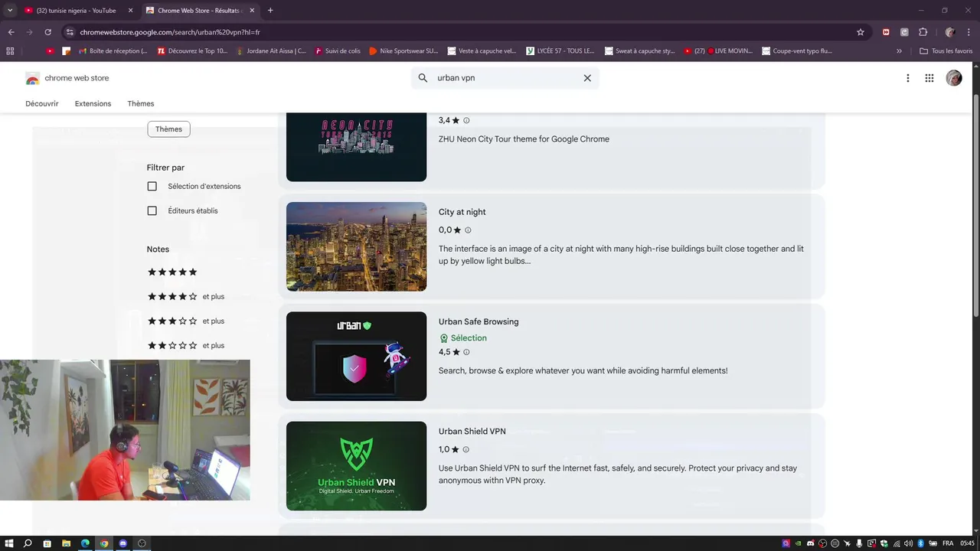The width and height of the screenshot is (980, 551).
Task: Open Windows taskbar search
Action: tap(28, 543)
